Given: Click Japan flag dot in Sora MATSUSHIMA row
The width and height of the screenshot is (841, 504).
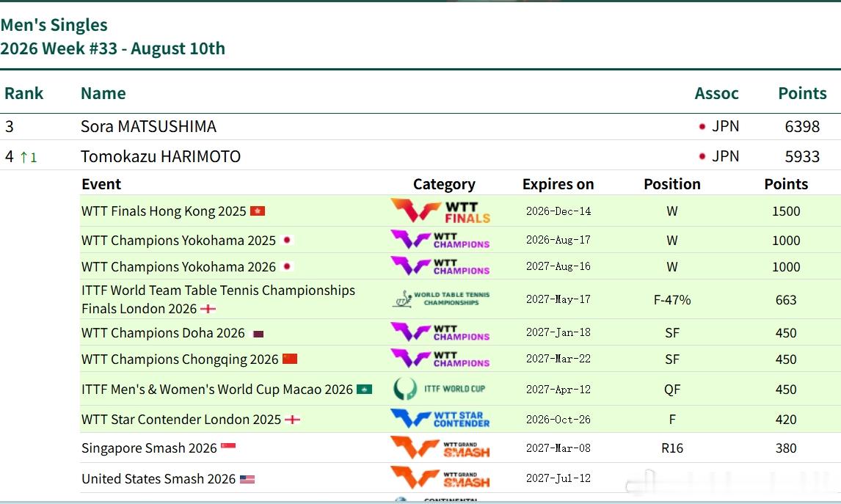Looking at the screenshot, I should 702,126.
